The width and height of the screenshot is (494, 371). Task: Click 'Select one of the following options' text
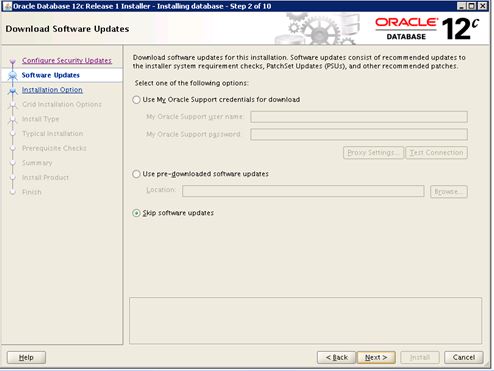coord(192,83)
